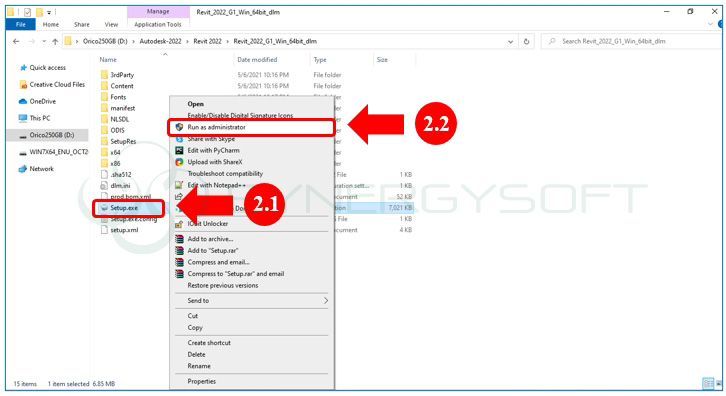Click the IObit Unlocker icon
The image size is (726, 396).
[x=179, y=224]
